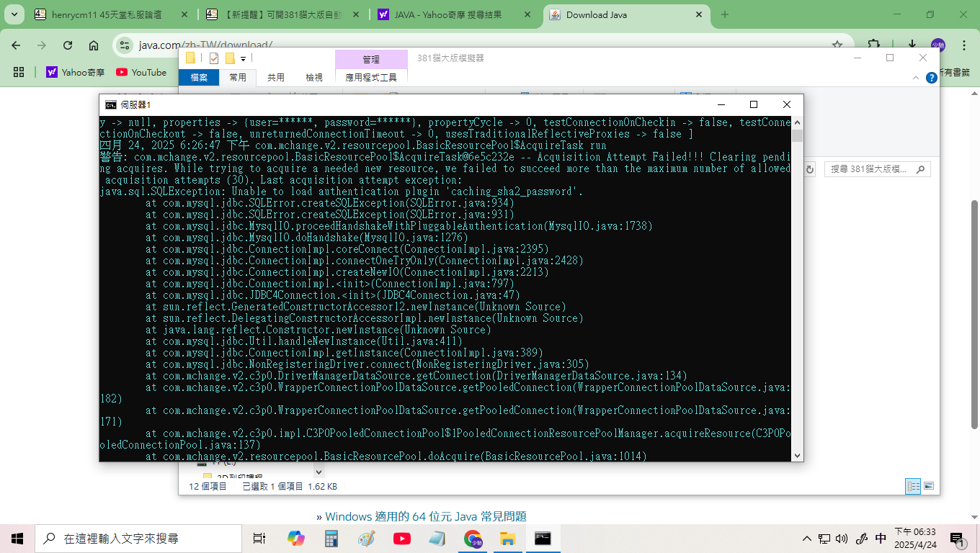Open Chrome extensions puzzle icon
The width and height of the screenshot is (980, 553).
point(875,45)
